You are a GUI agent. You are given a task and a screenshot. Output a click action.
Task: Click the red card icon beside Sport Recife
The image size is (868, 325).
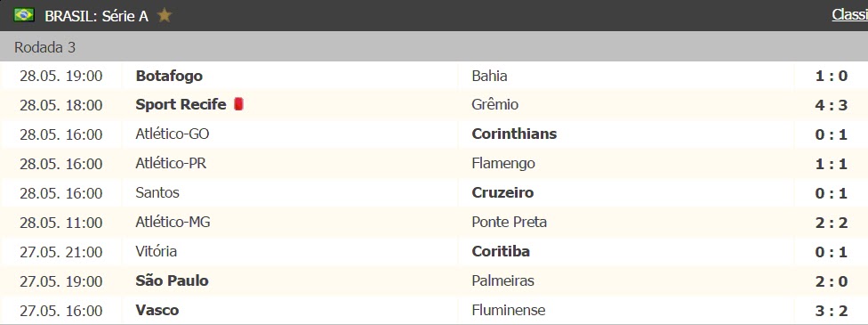point(238,104)
